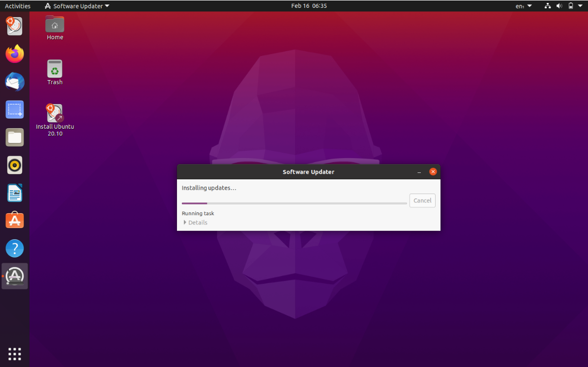Open the Help icon in dock
The width and height of the screenshot is (588, 367).
(x=15, y=248)
